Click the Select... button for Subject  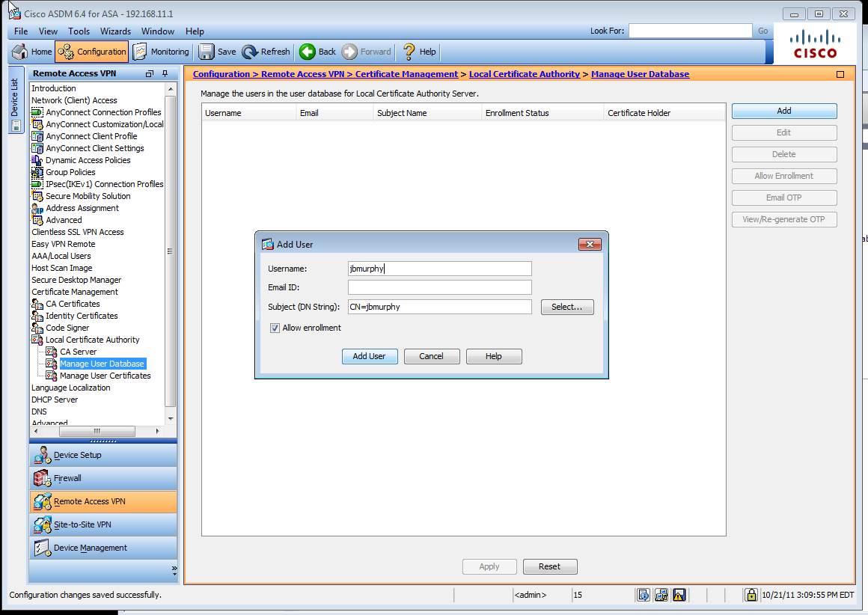(566, 307)
